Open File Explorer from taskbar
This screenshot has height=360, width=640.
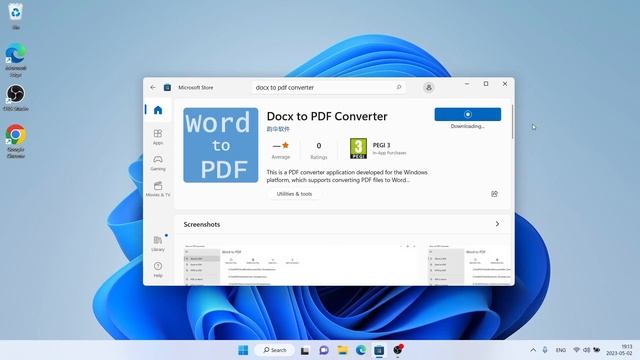point(342,350)
